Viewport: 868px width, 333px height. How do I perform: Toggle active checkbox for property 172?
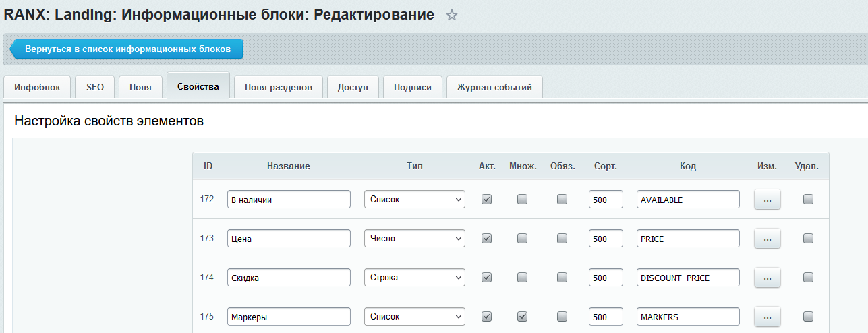(x=486, y=200)
